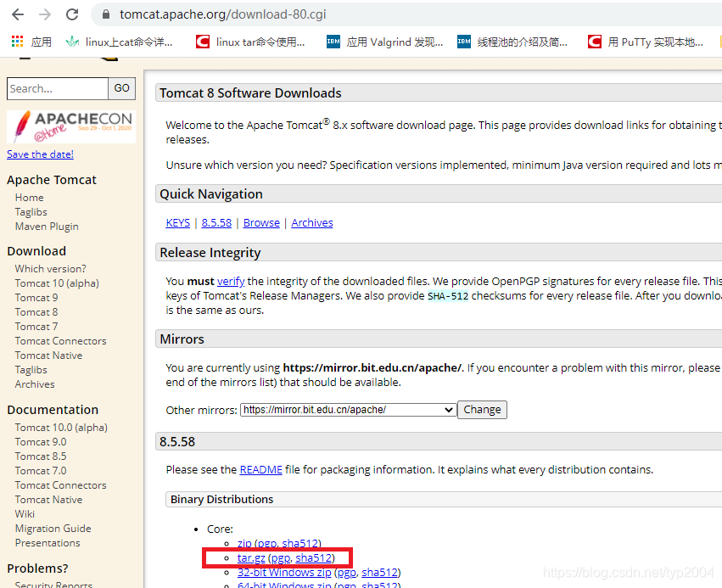722x588 pixels.
Task: Open IBM thread pool bookmark
Action: point(512,42)
